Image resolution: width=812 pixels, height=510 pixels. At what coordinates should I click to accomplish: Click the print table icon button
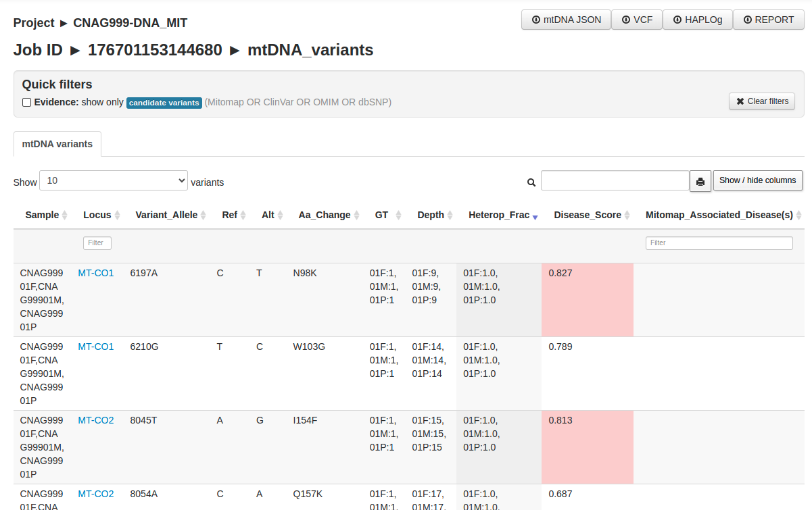(x=700, y=181)
